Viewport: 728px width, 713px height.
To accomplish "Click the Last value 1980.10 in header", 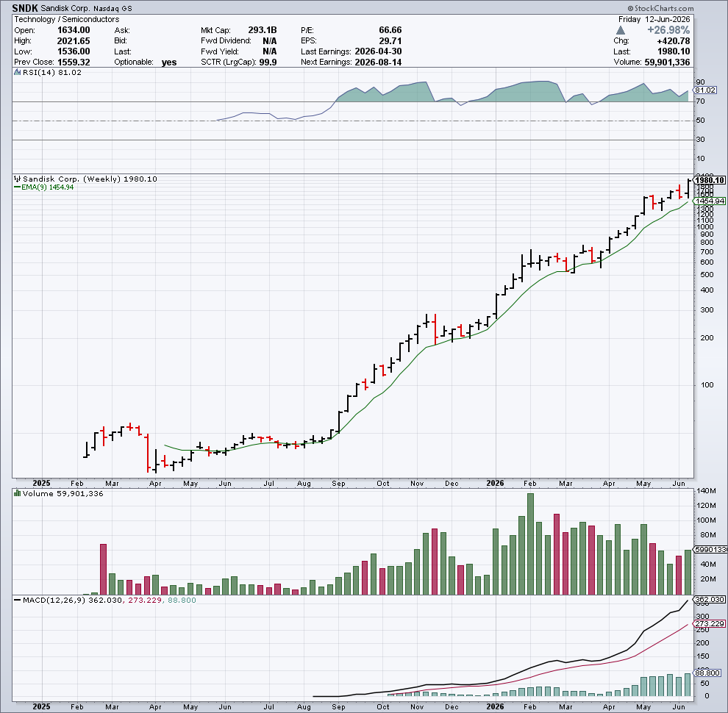I will 674,51.
